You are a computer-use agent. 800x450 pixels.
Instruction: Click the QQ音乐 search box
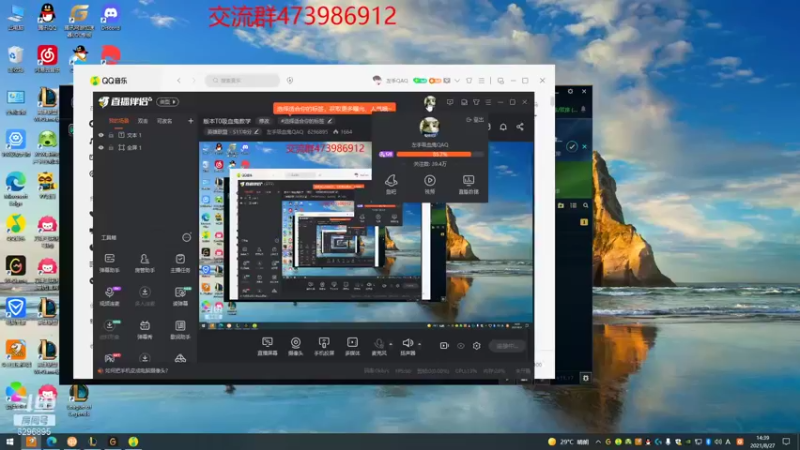click(x=242, y=81)
